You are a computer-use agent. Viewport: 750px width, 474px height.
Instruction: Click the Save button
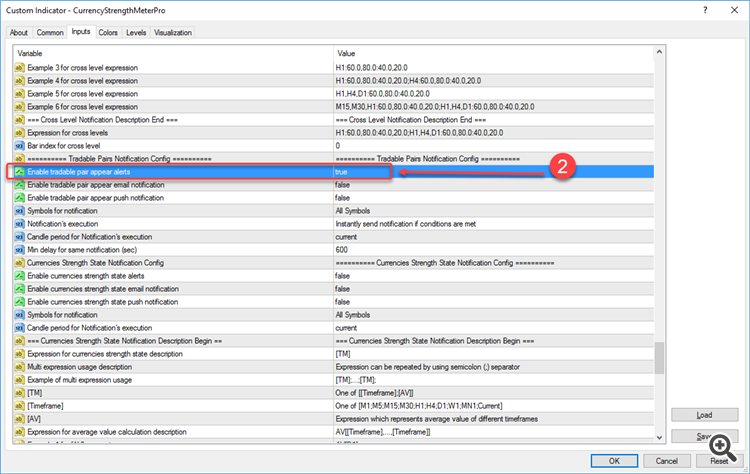(704, 436)
